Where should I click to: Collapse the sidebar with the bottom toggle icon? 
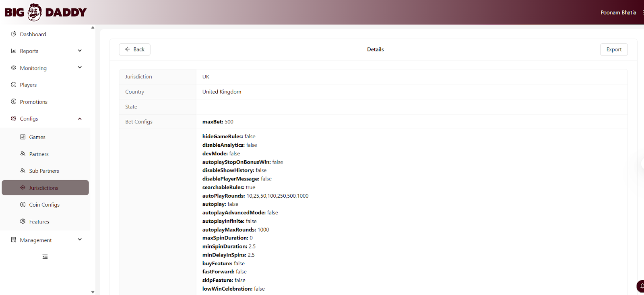tap(45, 257)
